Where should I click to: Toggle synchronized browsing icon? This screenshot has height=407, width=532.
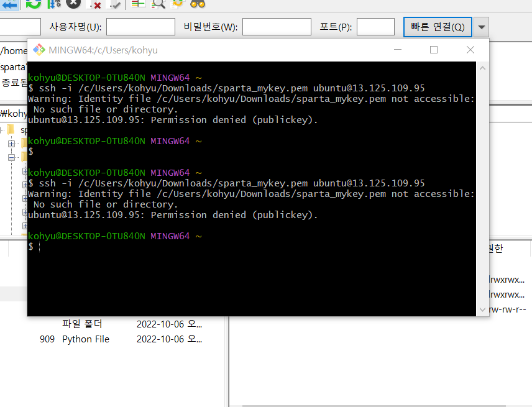point(178,4)
